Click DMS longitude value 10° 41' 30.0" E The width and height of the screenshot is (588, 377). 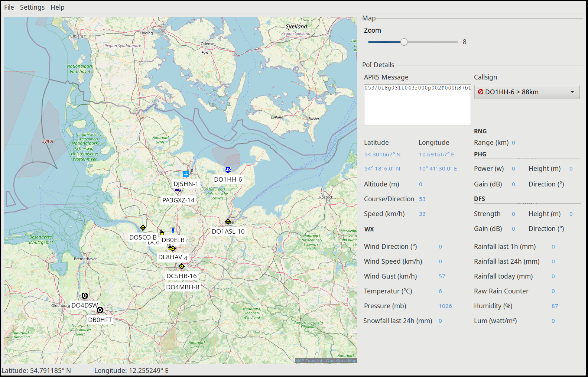pos(438,169)
